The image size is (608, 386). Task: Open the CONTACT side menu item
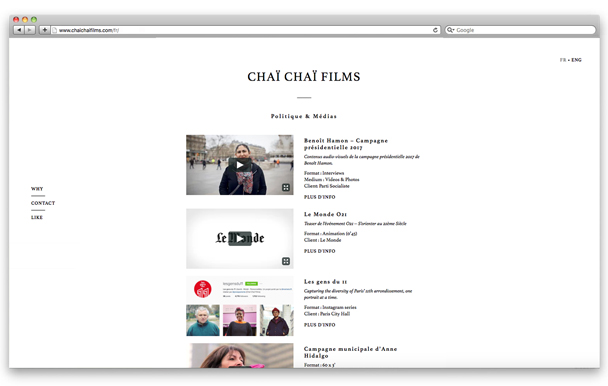(43, 203)
